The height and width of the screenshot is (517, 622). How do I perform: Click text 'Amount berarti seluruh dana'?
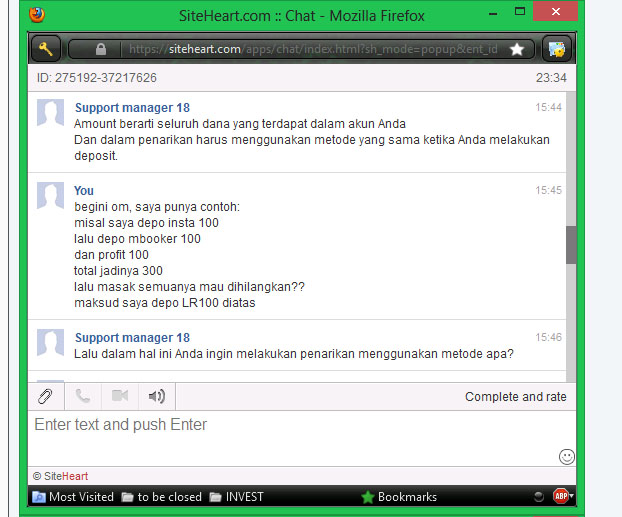[152, 124]
